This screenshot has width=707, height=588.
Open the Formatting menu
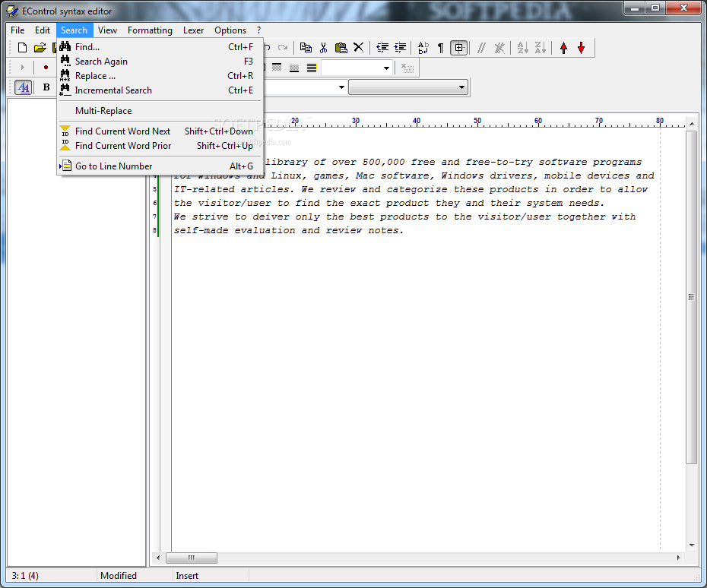(x=150, y=30)
